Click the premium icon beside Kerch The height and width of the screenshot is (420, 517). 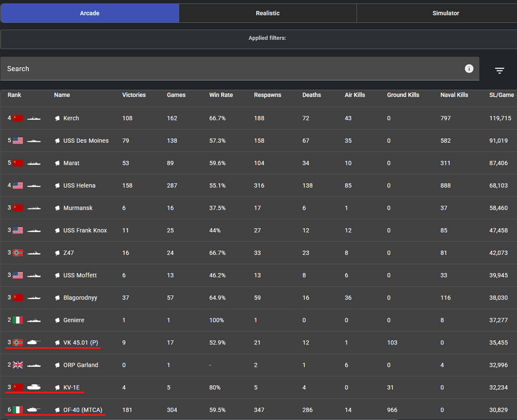[x=57, y=118]
